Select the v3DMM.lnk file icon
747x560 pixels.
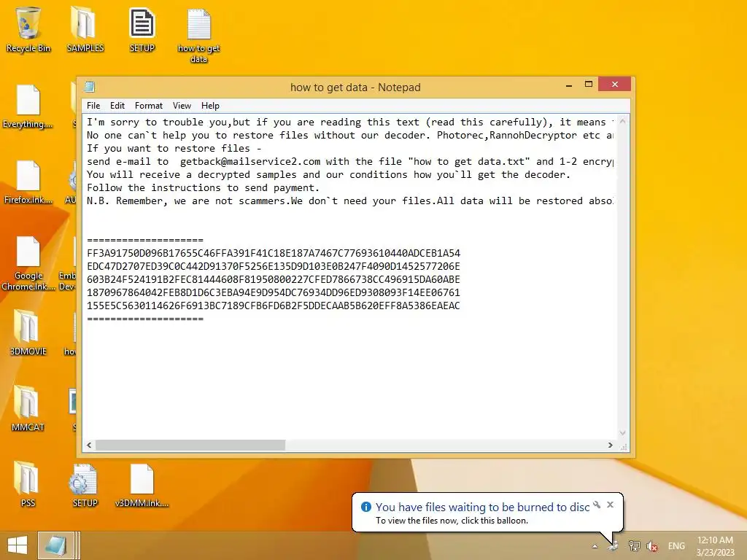click(x=142, y=484)
